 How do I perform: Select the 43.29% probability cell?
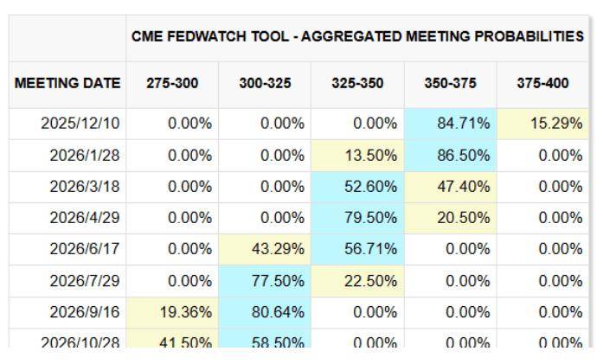277,250
